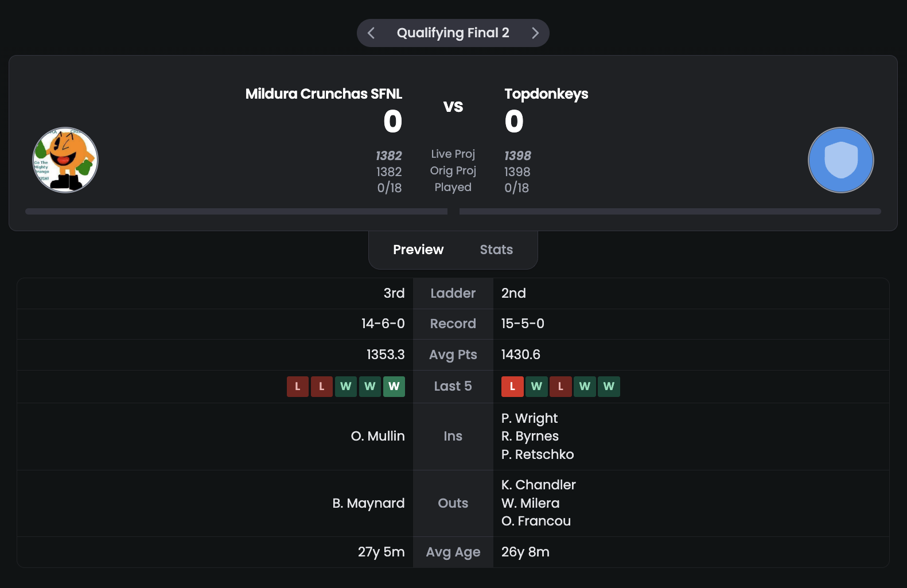Select the Topdonkeys bright red L result badge
The width and height of the screenshot is (907, 588).
tap(512, 387)
